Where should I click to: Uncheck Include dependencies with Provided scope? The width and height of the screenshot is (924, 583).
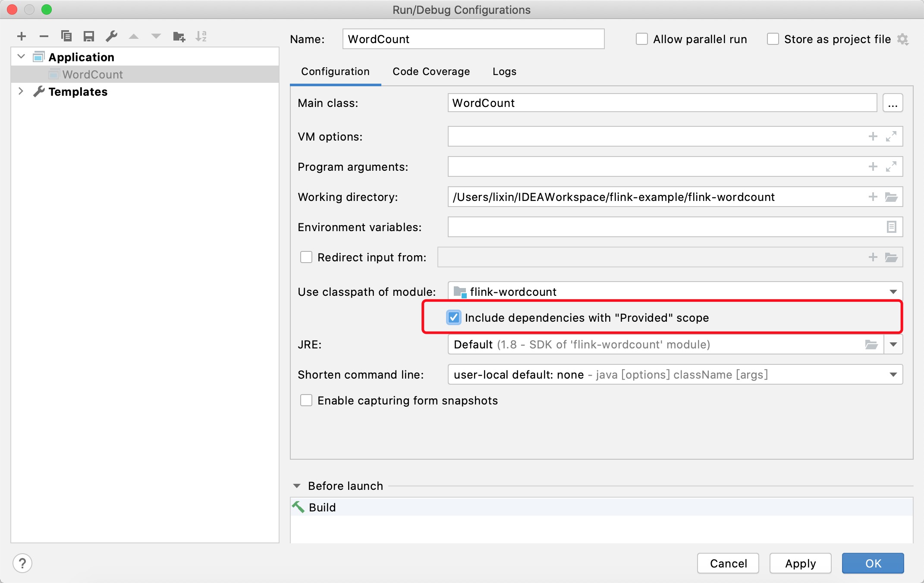tap(453, 318)
